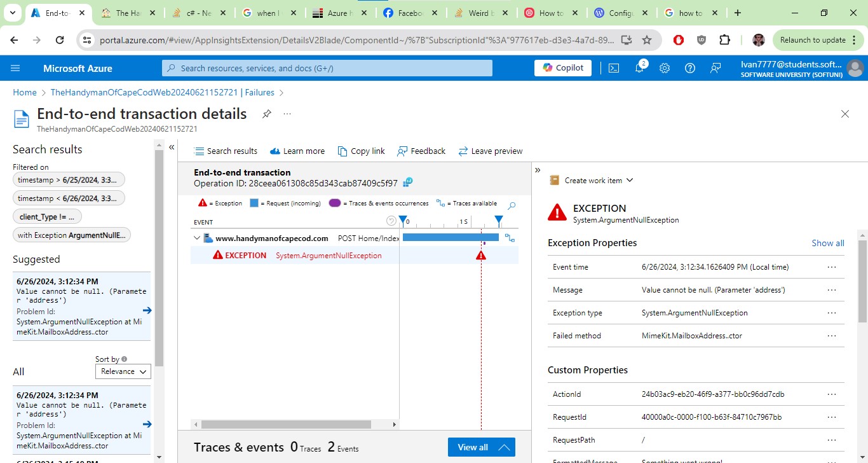Screen dimensions: 868x463
Task: Click the Copilot button
Action: pyautogui.click(x=563, y=68)
